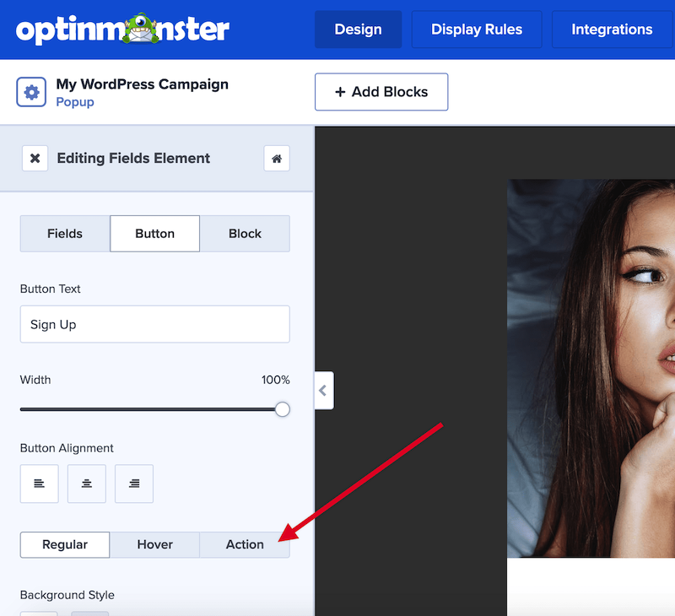
Task: Click the OptinMonster logo
Action: point(122,29)
